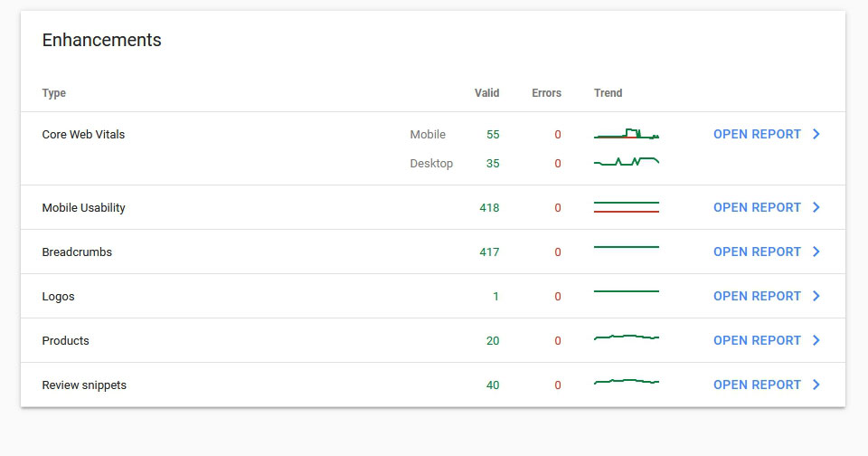Open the Breadcrumbs report
Viewport: 868px width, 456px height.
(x=757, y=252)
